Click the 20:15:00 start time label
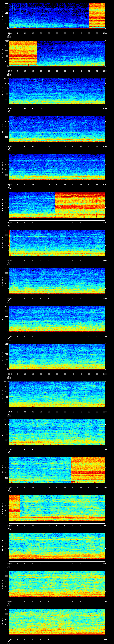Image resolution: width=114 pixels, height=644 pixels. (x=9, y=71)
